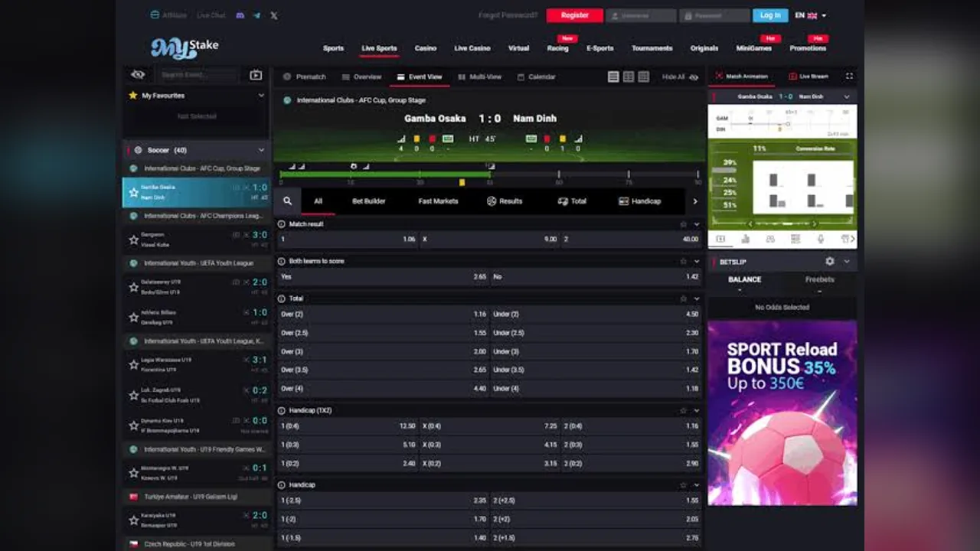Viewport: 980px width, 551px height.
Task: Select single-column layout icon
Action: click(x=613, y=77)
